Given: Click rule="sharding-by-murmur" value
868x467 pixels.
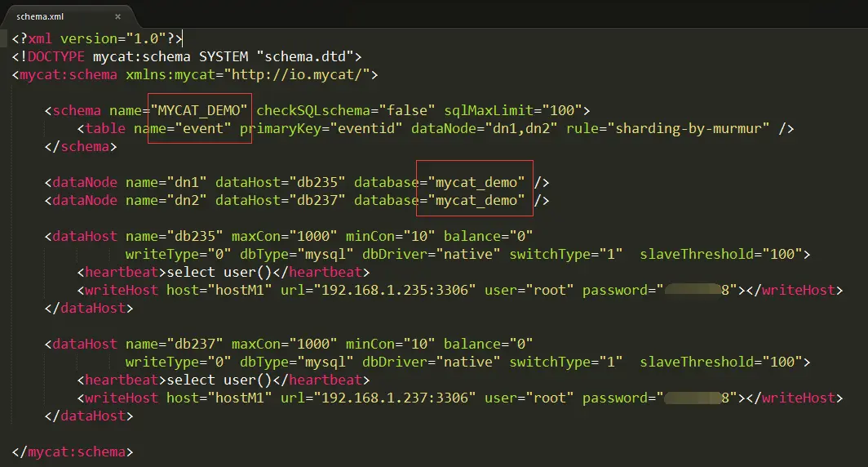Looking at the screenshot, I should [688, 128].
